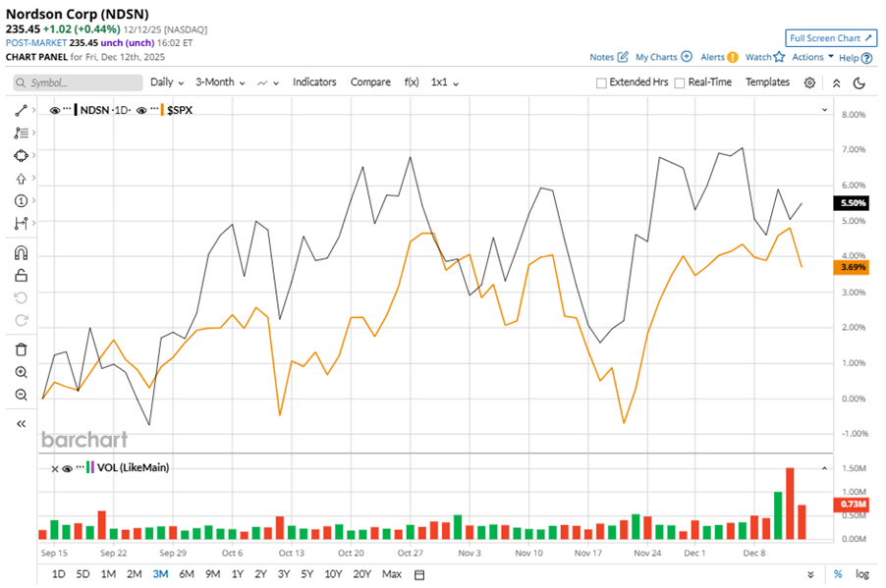Open Help question mark icon
886x588 pixels.
point(866,58)
